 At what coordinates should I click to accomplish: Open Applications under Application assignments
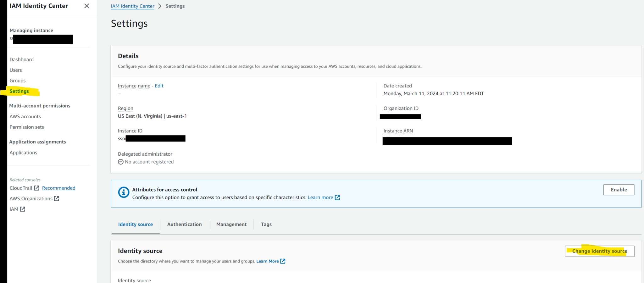[23, 153]
